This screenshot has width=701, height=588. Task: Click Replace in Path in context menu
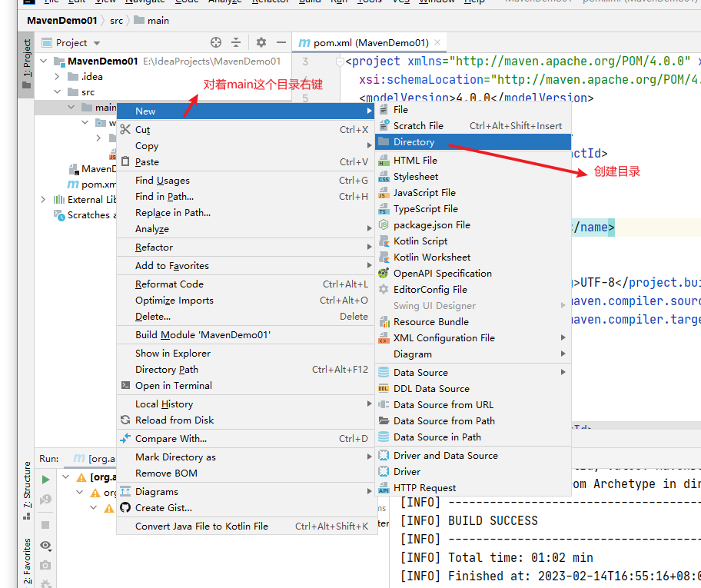[245, 212]
